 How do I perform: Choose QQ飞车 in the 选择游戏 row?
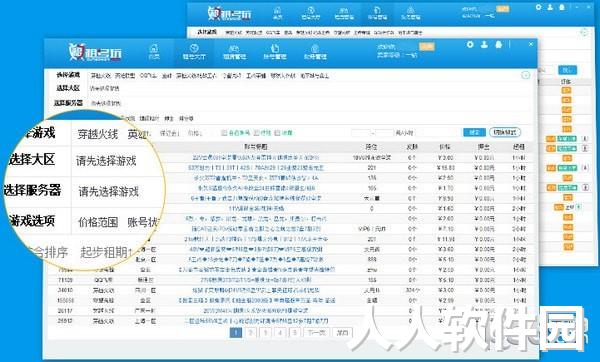pyautogui.click(x=148, y=76)
